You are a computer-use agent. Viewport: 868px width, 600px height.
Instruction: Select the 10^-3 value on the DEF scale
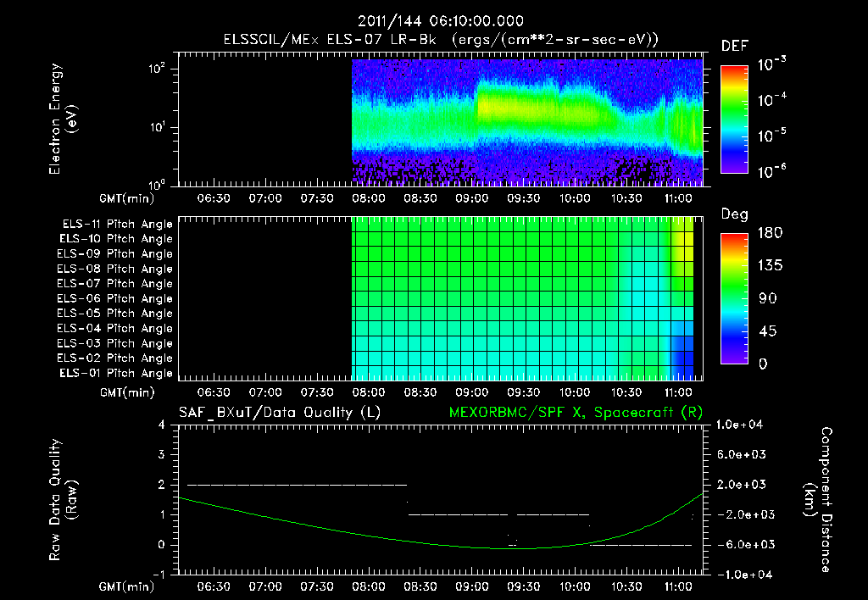pos(771,64)
